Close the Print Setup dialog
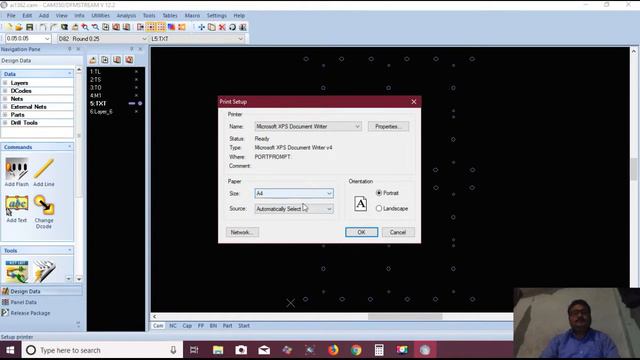This screenshot has height=360, width=640. 414,102
